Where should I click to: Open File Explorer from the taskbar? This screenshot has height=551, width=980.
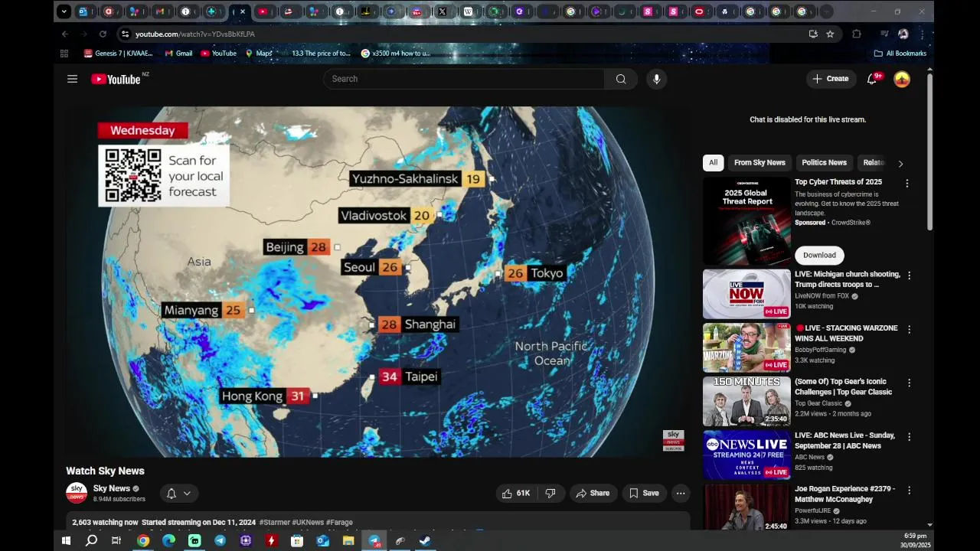[x=348, y=540]
